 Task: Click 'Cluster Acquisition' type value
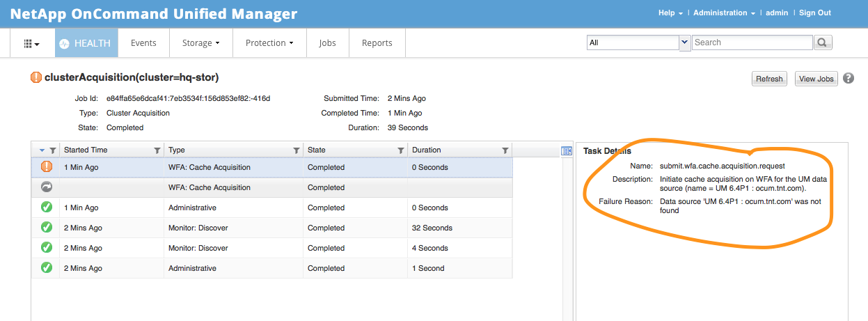pyautogui.click(x=138, y=113)
